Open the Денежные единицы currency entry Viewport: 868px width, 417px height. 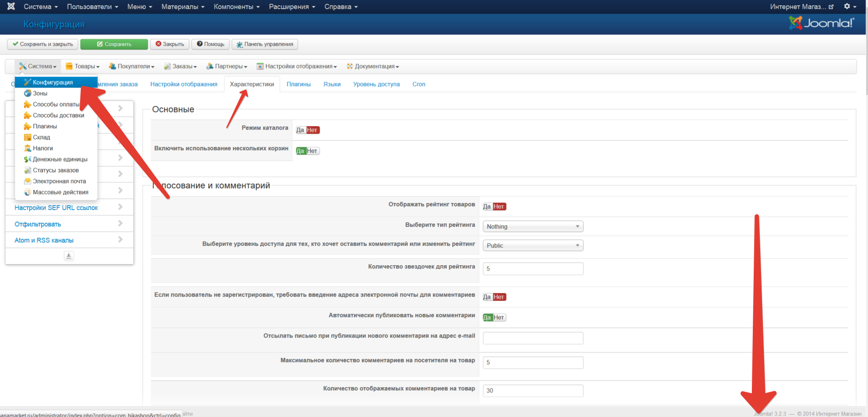(x=56, y=159)
